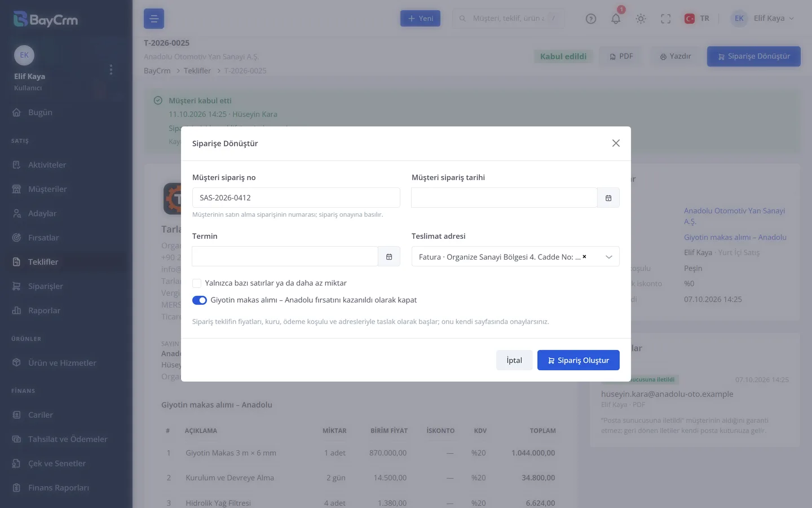812x508 pixels.
Task: Open Finans Raporları page
Action: pos(66,488)
